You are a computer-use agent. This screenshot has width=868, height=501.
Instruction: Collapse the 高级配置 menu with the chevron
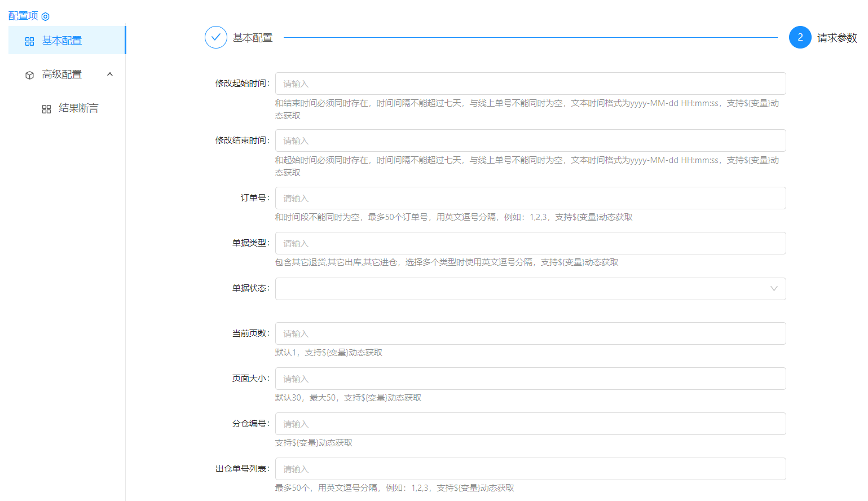point(110,74)
